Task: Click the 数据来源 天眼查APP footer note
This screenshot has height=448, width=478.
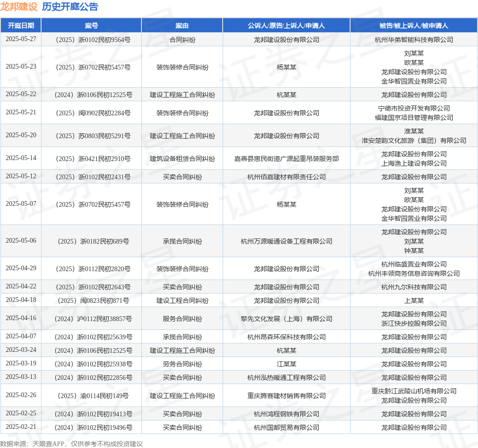Action: (x=71, y=443)
